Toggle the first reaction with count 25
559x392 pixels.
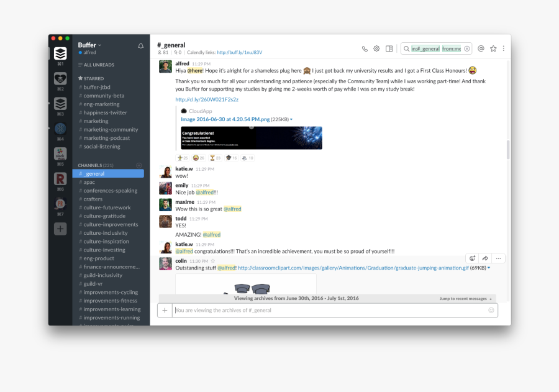(183, 158)
